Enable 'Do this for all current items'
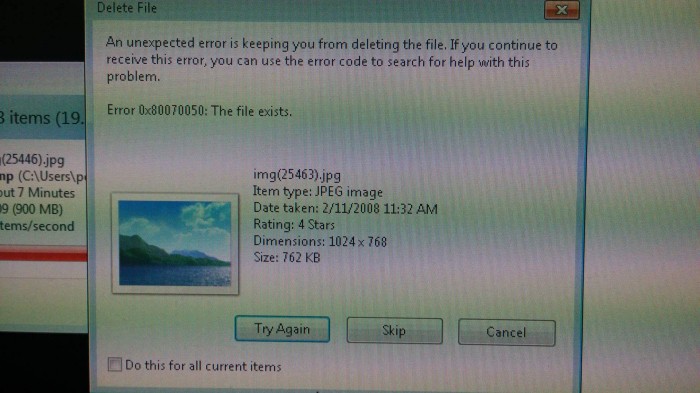700x393 pixels. coord(115,364)
